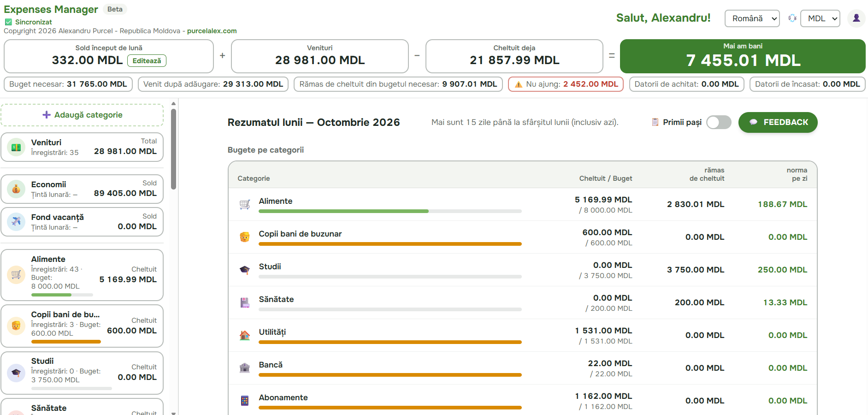Click the sidebar scroll down arrow
The image size is (868, 415).
pyautogui.click(x=173, y=413)
